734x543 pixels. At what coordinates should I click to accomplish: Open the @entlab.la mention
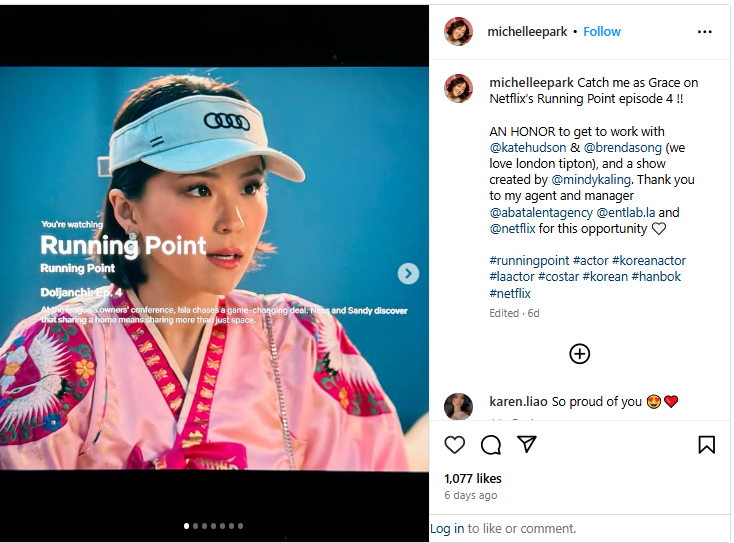click(x=626, y=213)
